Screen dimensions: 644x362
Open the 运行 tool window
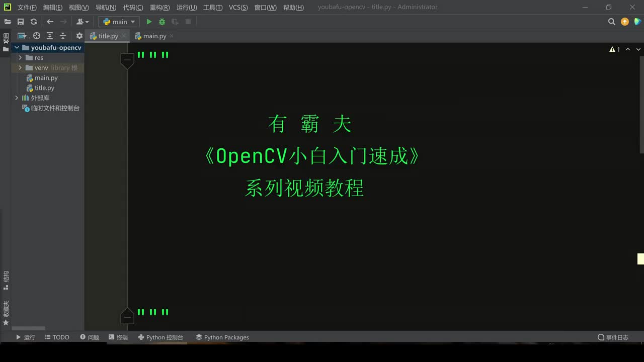pyautogui.click(x=25, y=337)
